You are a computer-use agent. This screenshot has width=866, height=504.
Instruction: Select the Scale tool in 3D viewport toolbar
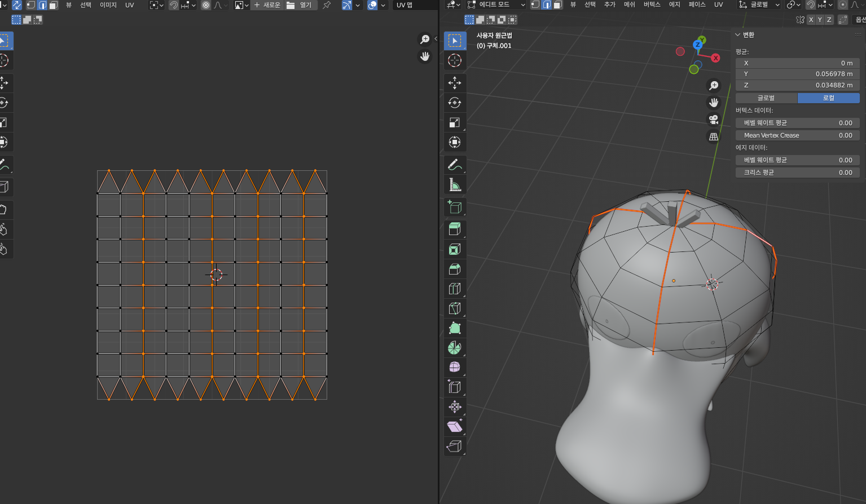455,122
